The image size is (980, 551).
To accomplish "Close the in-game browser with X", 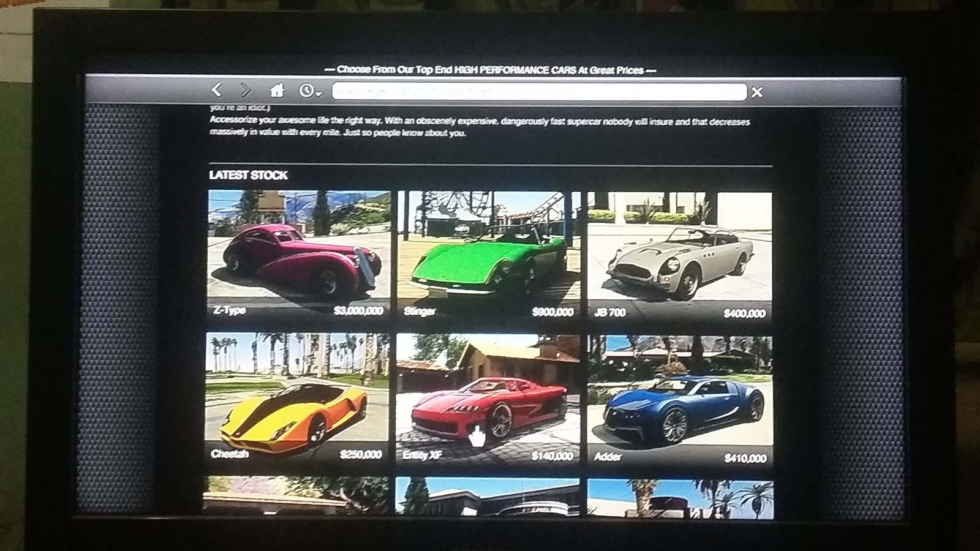I will coord(757,92).
